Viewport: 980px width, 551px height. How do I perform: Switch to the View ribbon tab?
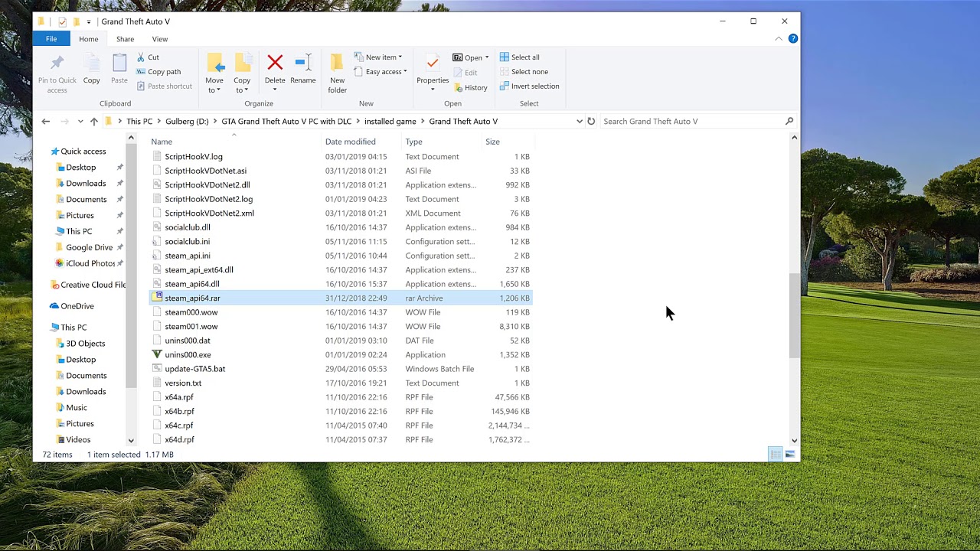tap(160, 39)
